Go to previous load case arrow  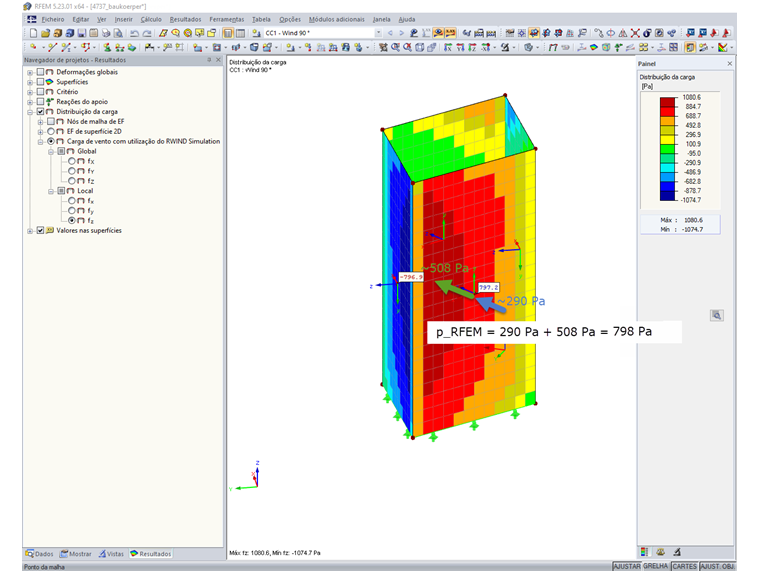390,33
